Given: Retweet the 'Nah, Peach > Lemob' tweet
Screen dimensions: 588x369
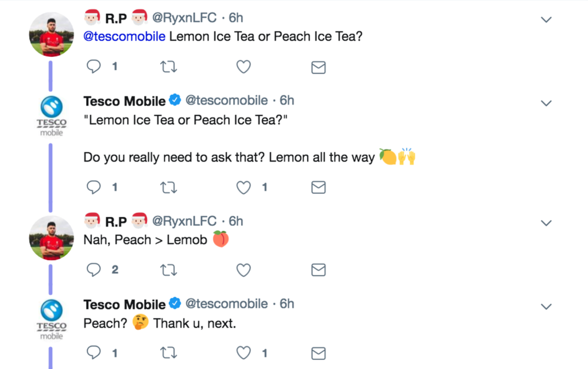Looking at the screenshot, I should pyautogui.click(x=168, y=270).
